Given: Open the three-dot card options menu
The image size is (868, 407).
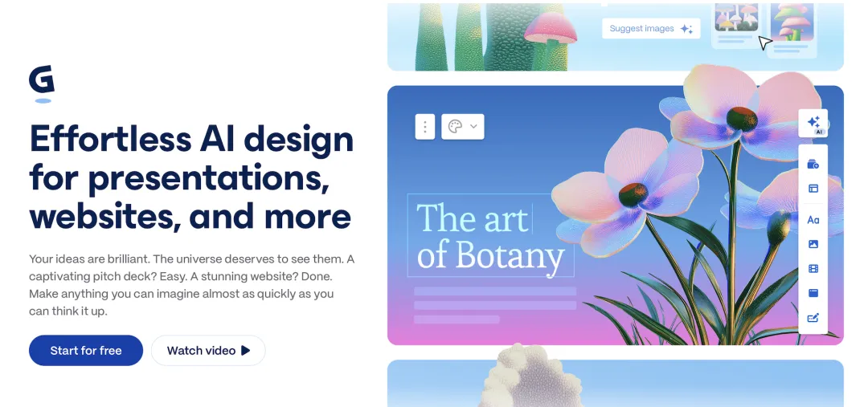Looking at the screenshot, I should (x=424, y=127).
